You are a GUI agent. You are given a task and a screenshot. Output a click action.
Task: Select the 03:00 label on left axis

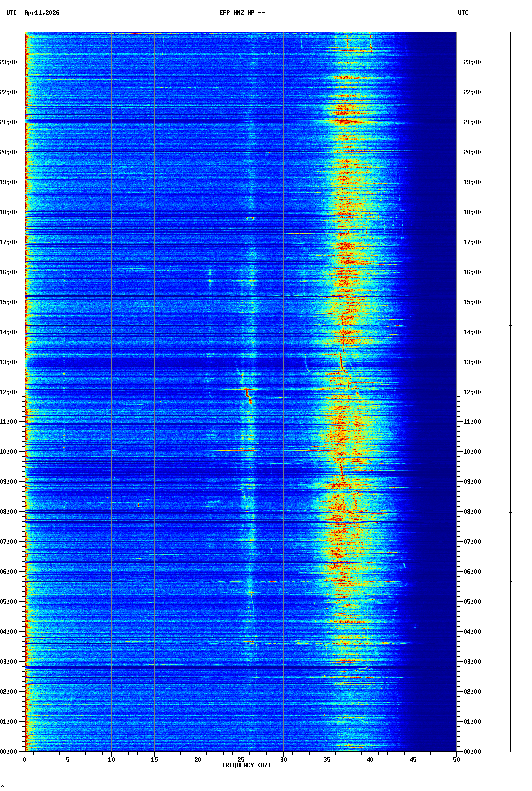(x=8, y=662)
